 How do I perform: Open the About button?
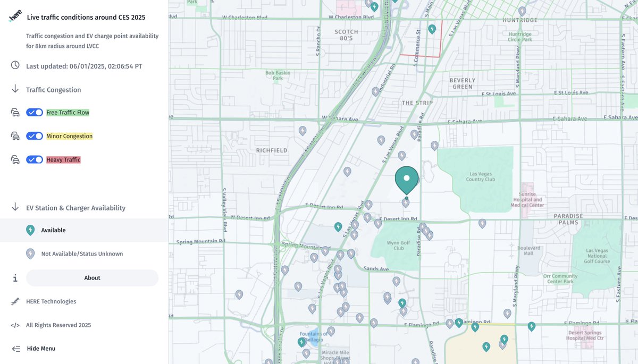click(92, 278)
